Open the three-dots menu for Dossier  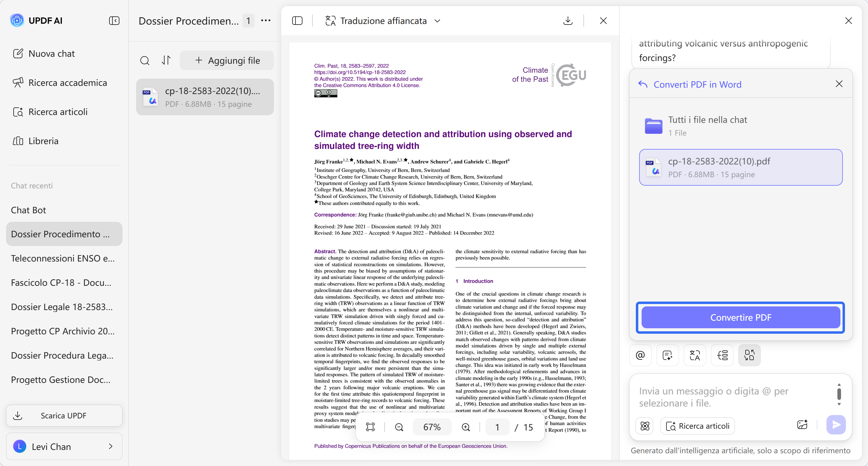coord(265,21)
